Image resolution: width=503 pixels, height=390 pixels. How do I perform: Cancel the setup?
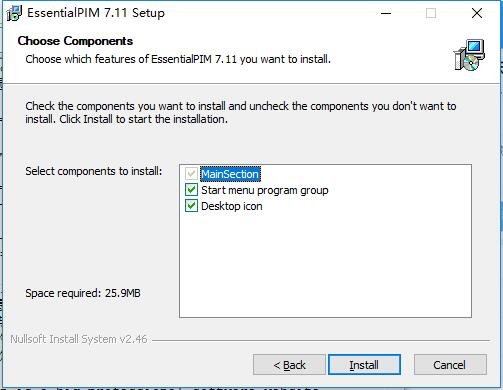[x=450, y=365]
